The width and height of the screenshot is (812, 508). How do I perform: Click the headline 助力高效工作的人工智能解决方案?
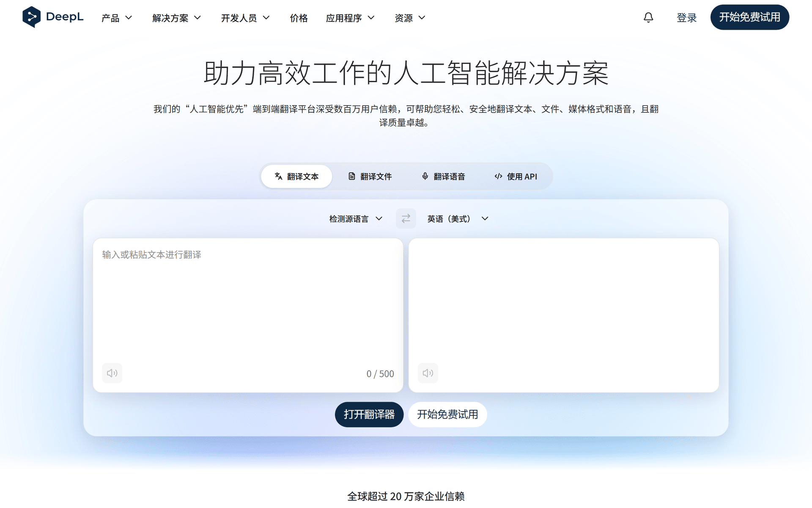pos(406,73)
